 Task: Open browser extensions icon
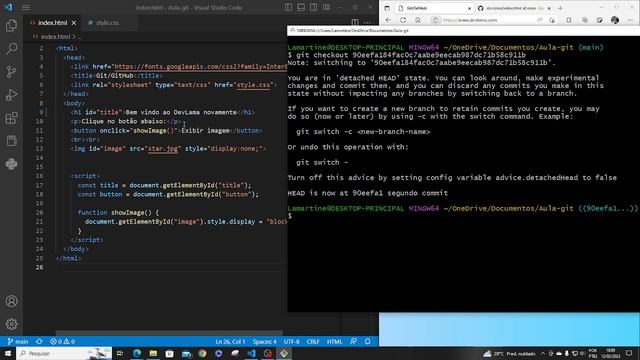[x=569, y=20]
